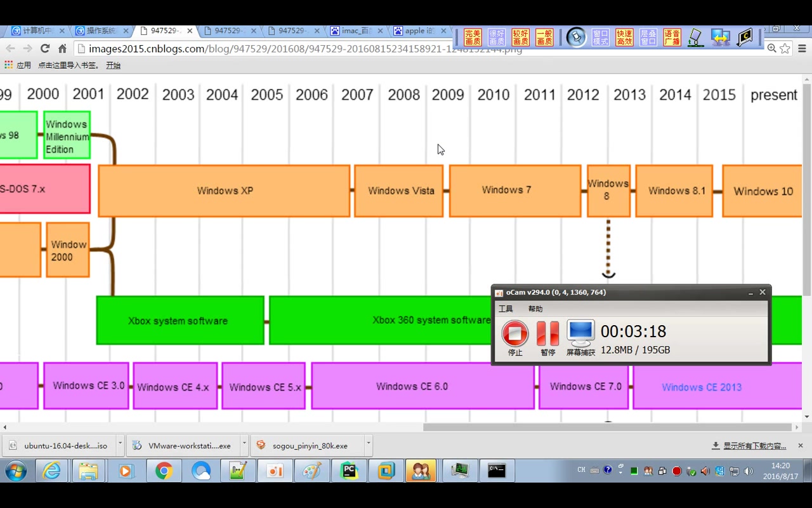
Task: Click the speaker volume tray icon
Action: 749,471
